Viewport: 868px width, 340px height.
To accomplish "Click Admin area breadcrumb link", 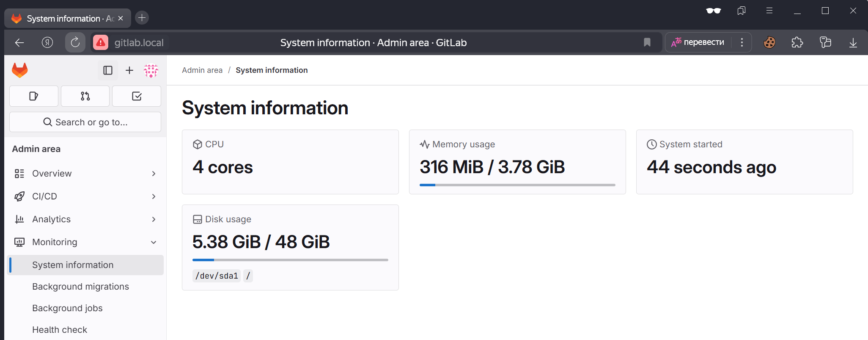I will click(202, 70).
